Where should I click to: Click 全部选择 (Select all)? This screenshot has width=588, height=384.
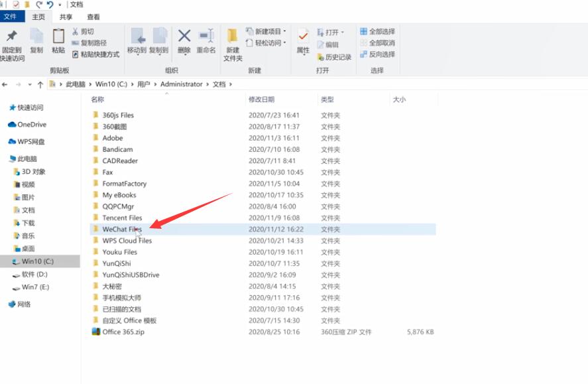pyautogui.click(x=378, y=31)
